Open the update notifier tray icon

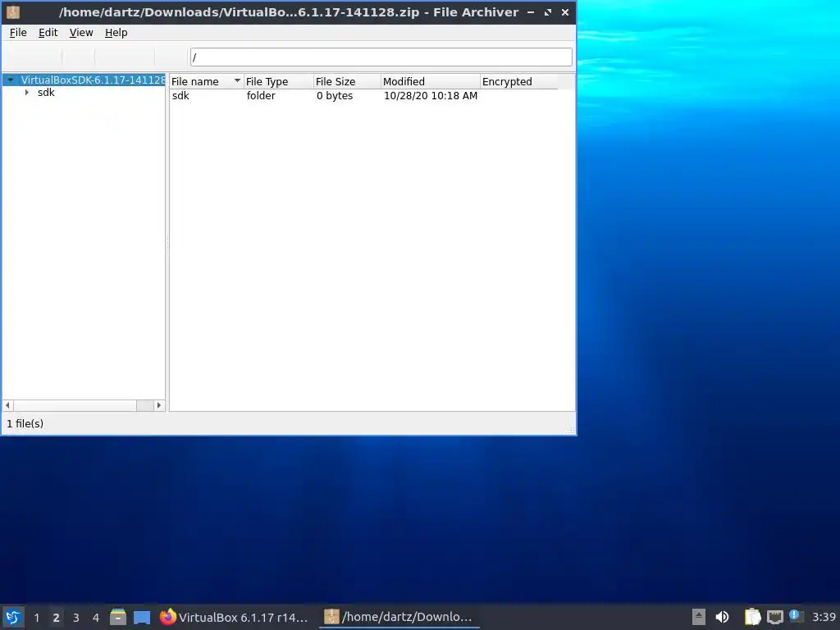tap(796, 616)
